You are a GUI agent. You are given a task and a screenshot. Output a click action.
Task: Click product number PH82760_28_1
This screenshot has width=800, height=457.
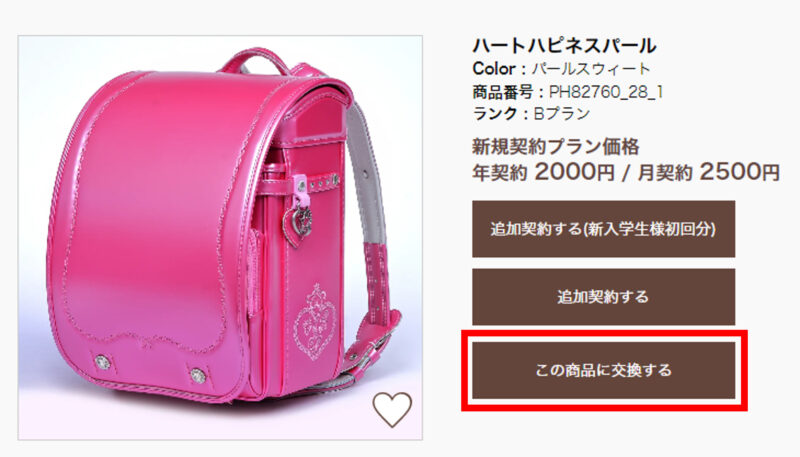point(606,92)
